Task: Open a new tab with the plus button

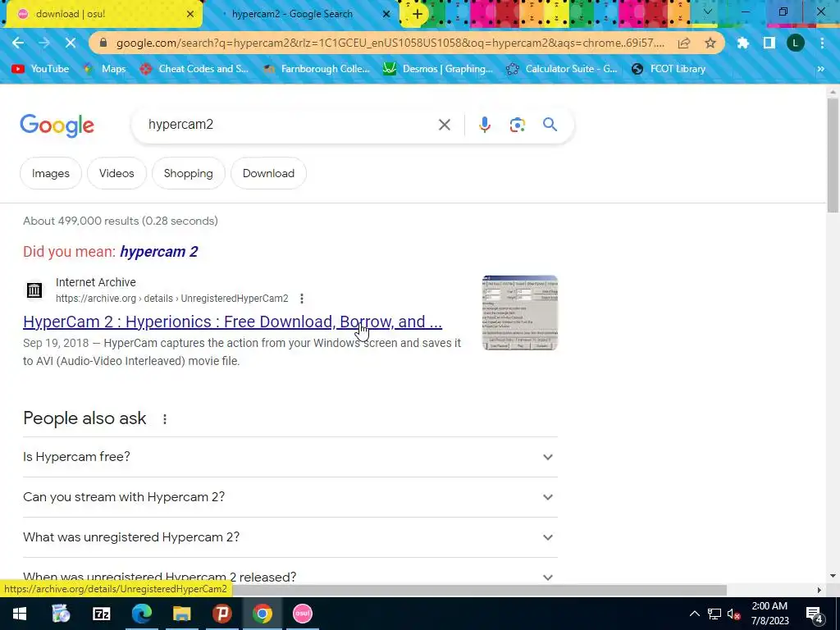Action: (418, 14)
